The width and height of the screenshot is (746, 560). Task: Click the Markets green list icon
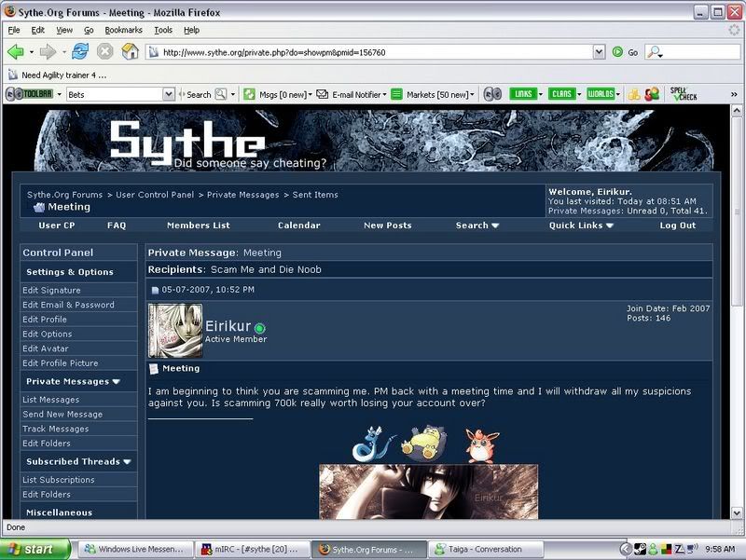pyautogui.click(x=396, y=94)
